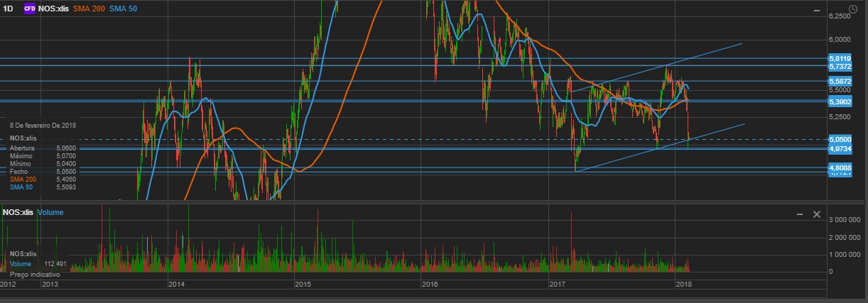Screen dimensions: 868x303
Task: Click the Máximo label in the data box
Action: [21, 155]
